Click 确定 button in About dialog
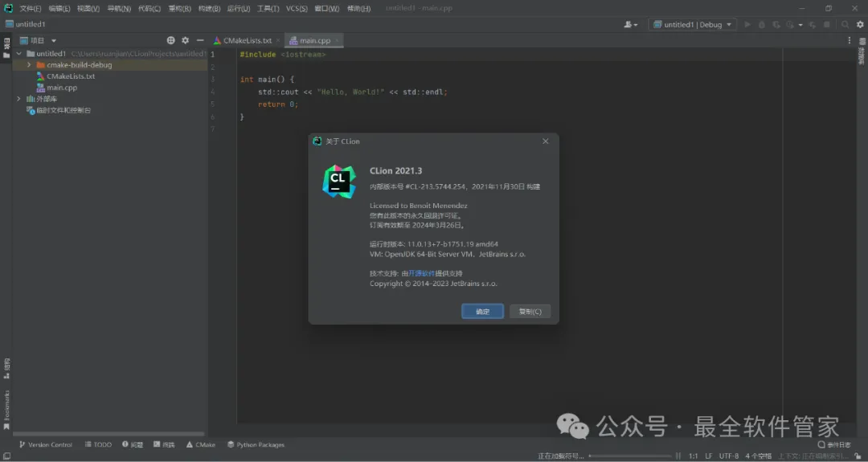This screenshot has width=868, height=462. [x=482, y=312]
